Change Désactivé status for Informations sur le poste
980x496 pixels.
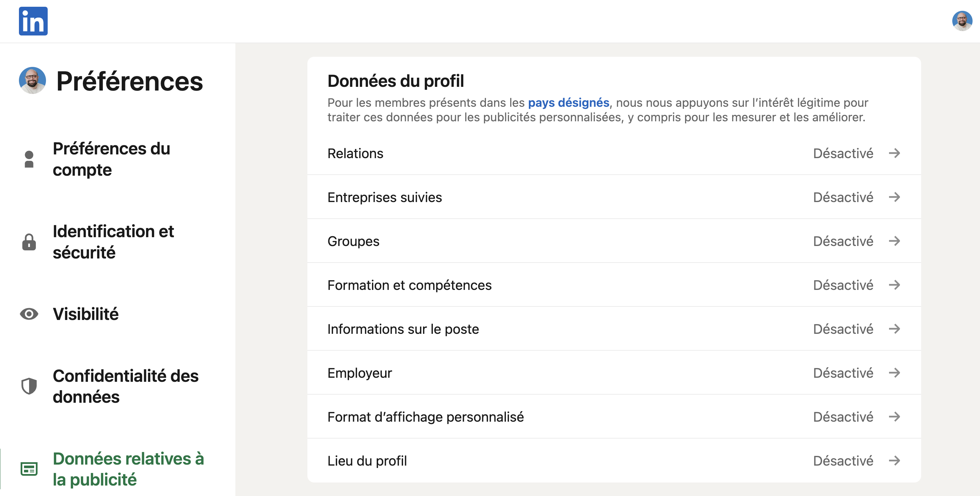843,329
